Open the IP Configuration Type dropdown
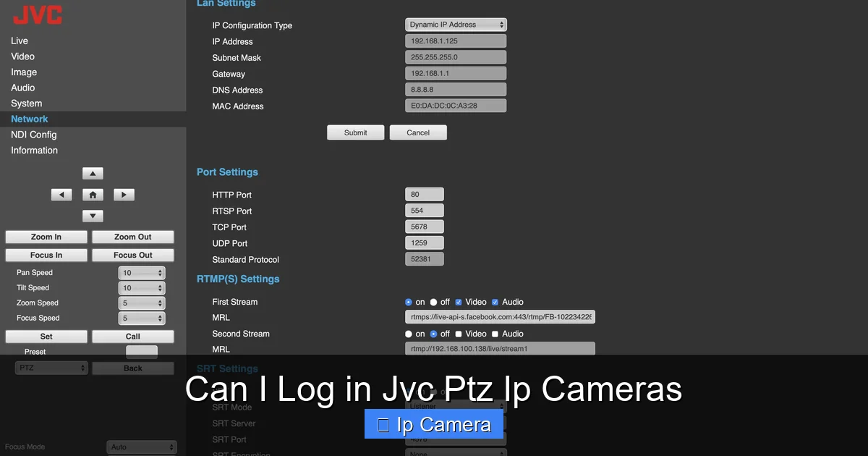868x456 pixels. click(x=456, y=25)
